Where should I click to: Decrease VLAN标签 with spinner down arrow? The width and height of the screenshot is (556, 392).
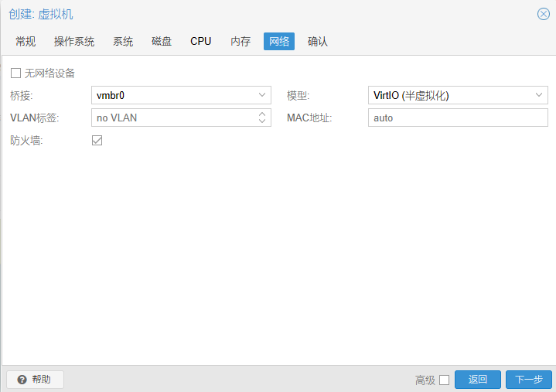coord(262,121)
